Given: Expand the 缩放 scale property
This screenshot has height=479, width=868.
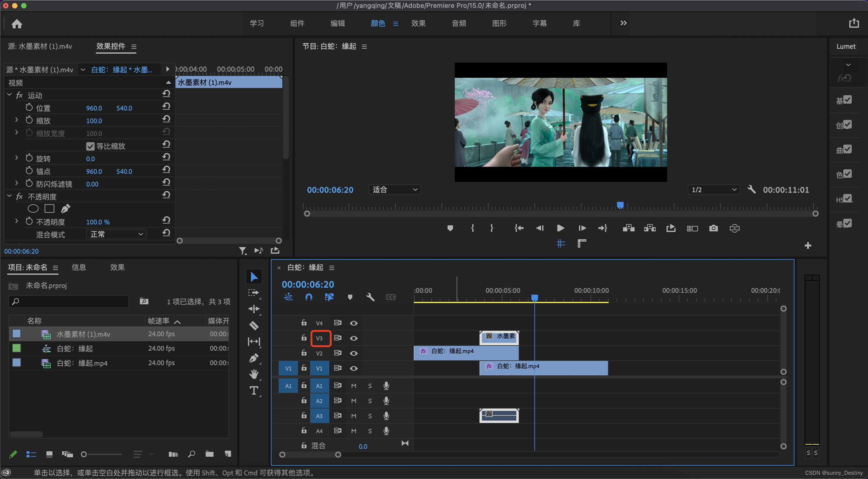Looking at the screenshot, I should click(17, 120).
